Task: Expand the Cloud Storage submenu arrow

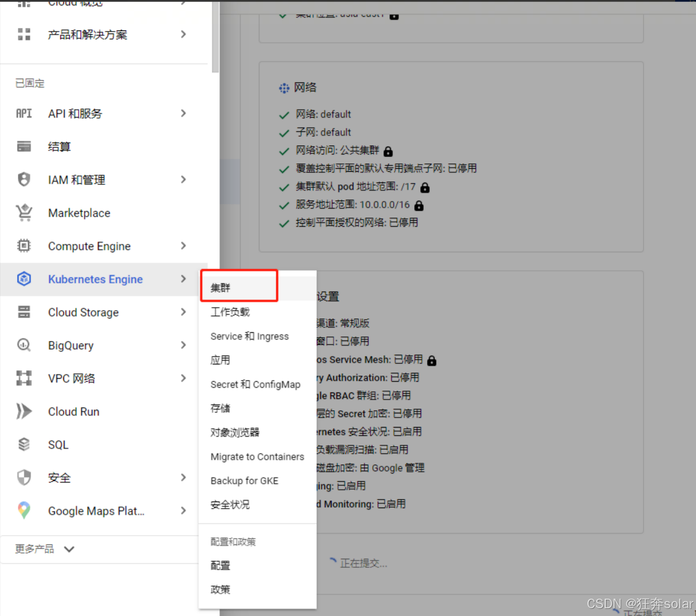Action: (184, 312)
